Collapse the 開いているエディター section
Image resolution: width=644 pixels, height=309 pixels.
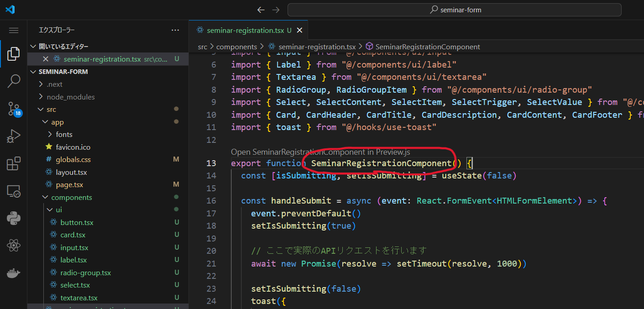[x=108, y=46]
